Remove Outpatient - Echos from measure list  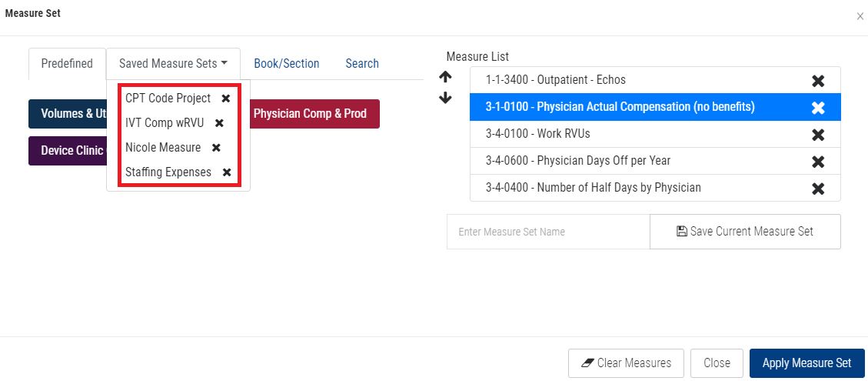(x=818, y=80)
